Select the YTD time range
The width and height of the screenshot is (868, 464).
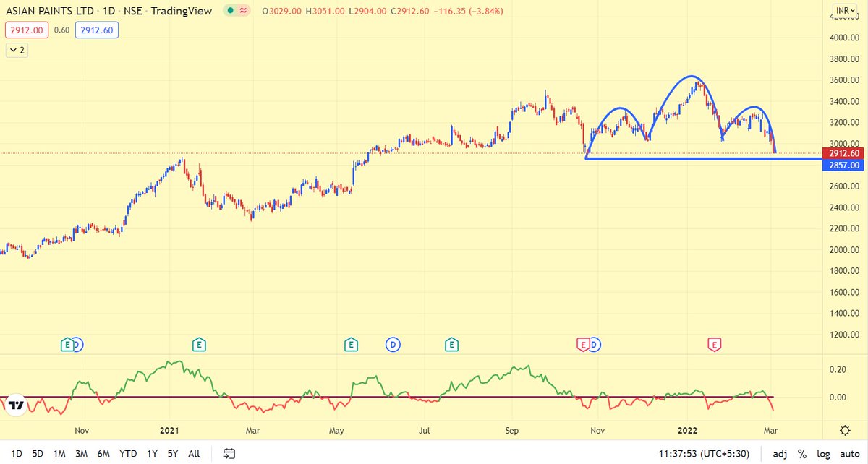click(128, 453)
